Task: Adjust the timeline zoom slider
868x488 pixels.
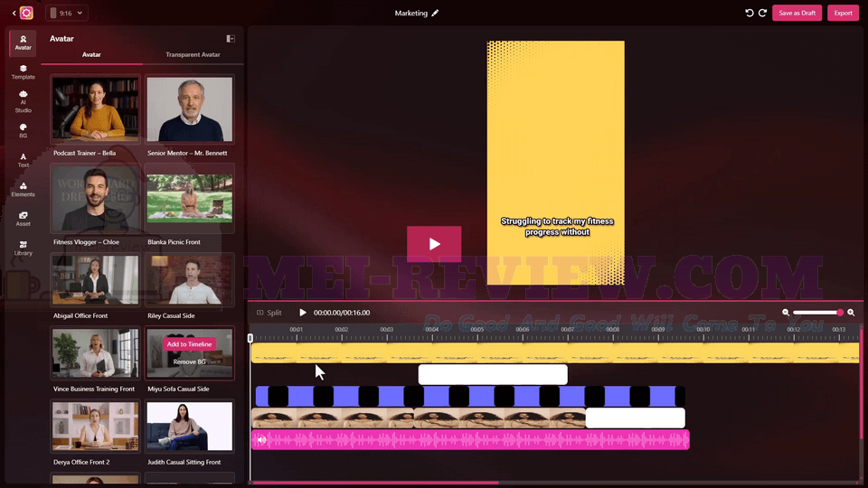Action: pyautogui.click(x=817, y=313)
